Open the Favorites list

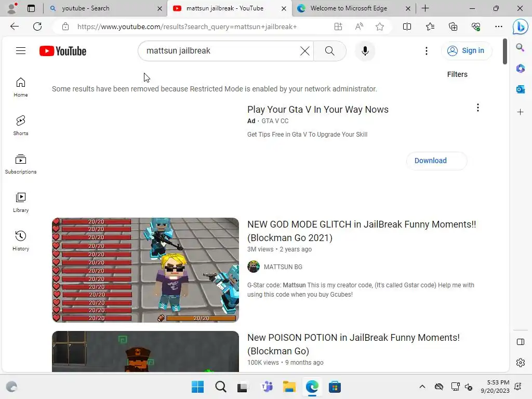pyautogui.click(x=430, y=26)
